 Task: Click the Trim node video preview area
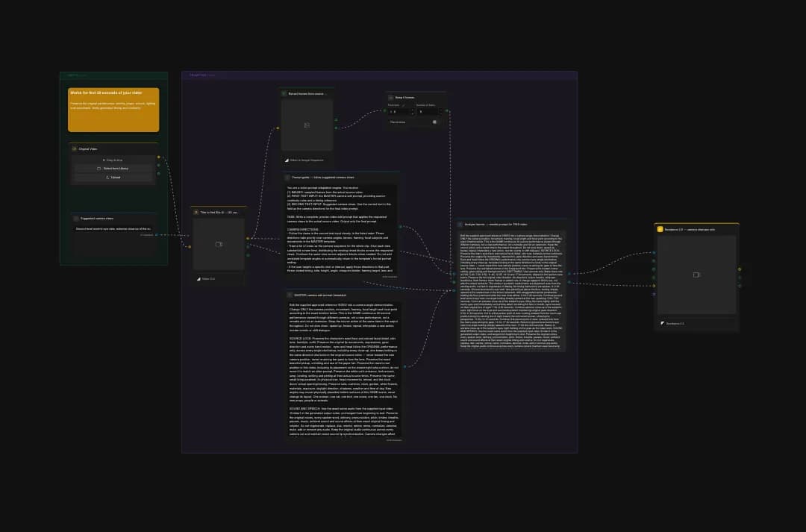pyautogui.click(x=219, y=244)
